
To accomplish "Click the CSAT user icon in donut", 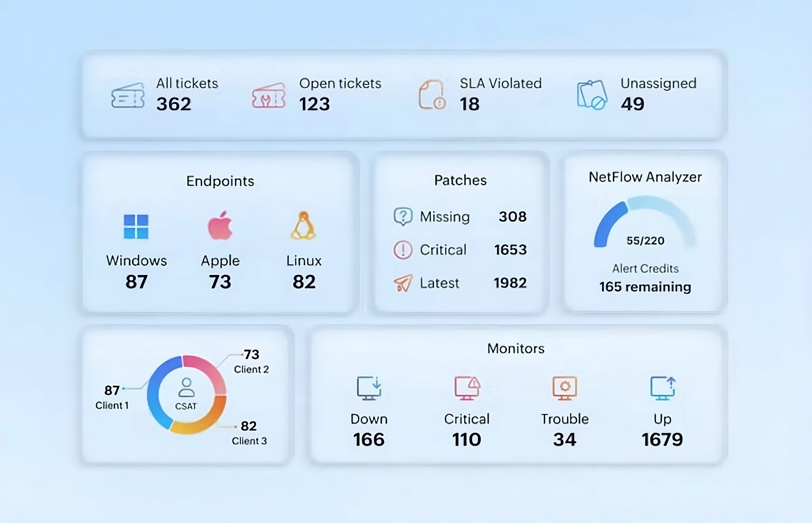I will pyautogui.click(x=186, y=387).
